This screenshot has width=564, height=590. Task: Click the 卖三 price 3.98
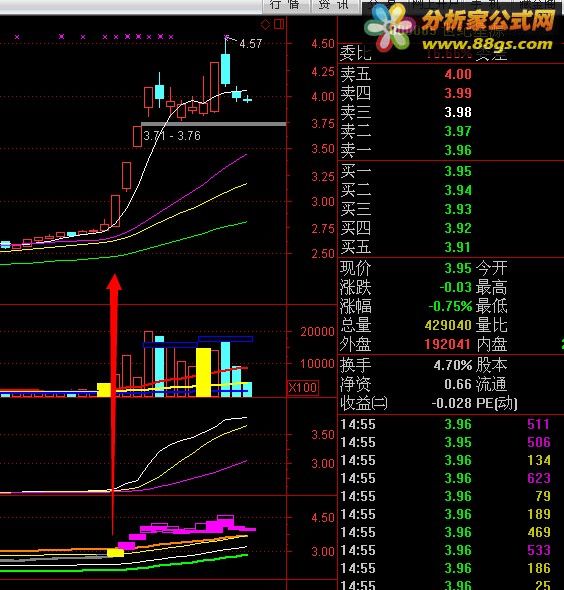point(458,112)
